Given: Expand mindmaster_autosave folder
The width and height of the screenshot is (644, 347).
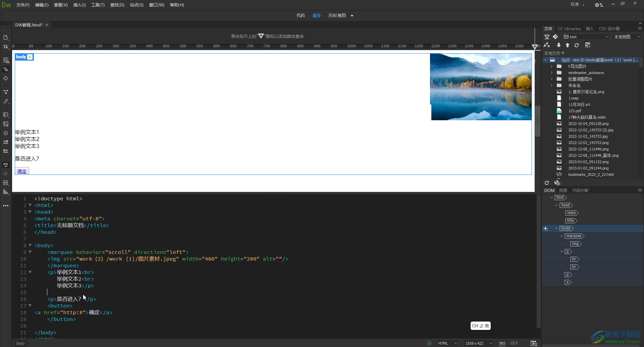Looking at the screenshot, I should (551, 73).
